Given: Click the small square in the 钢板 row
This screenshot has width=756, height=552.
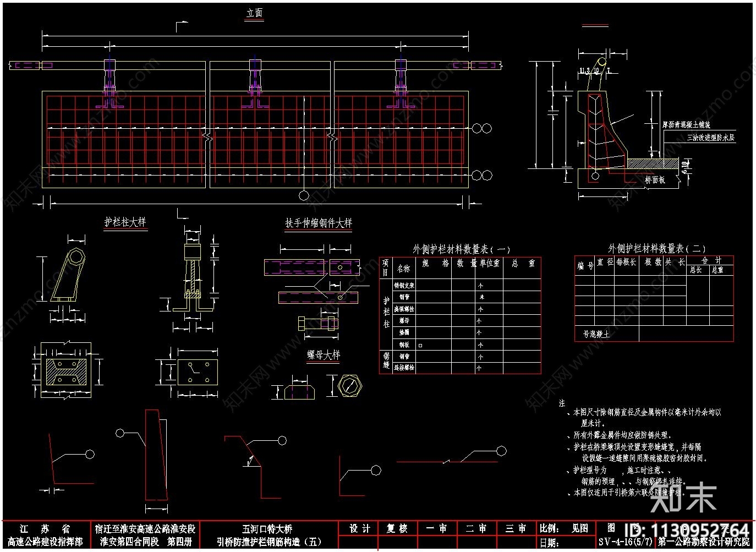Looking at the screenshot, I should click(420, 345).
